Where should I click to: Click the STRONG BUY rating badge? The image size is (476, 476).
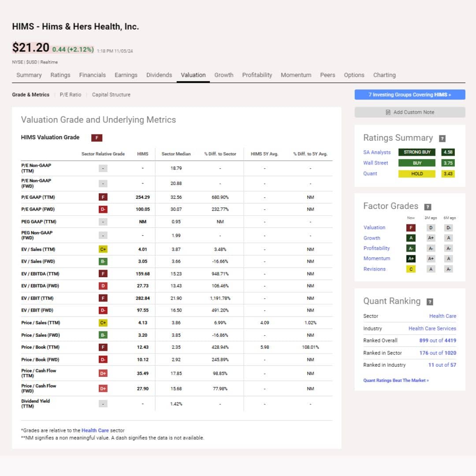[417, 152]
